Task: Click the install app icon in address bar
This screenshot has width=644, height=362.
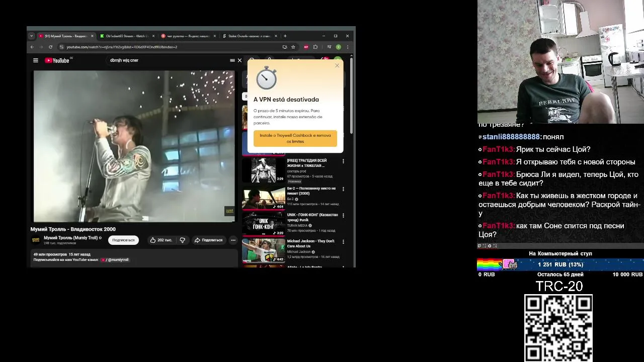Action: [x=285, y=47]
